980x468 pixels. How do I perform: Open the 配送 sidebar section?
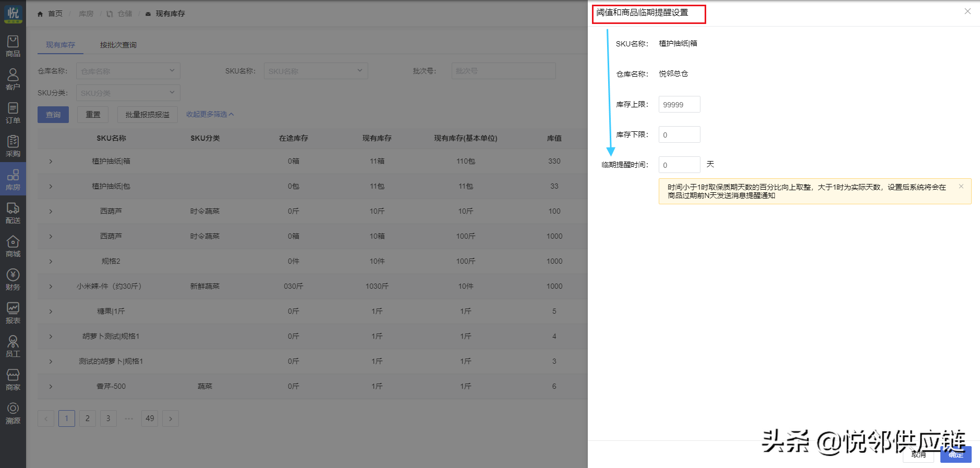click(13, 213)
